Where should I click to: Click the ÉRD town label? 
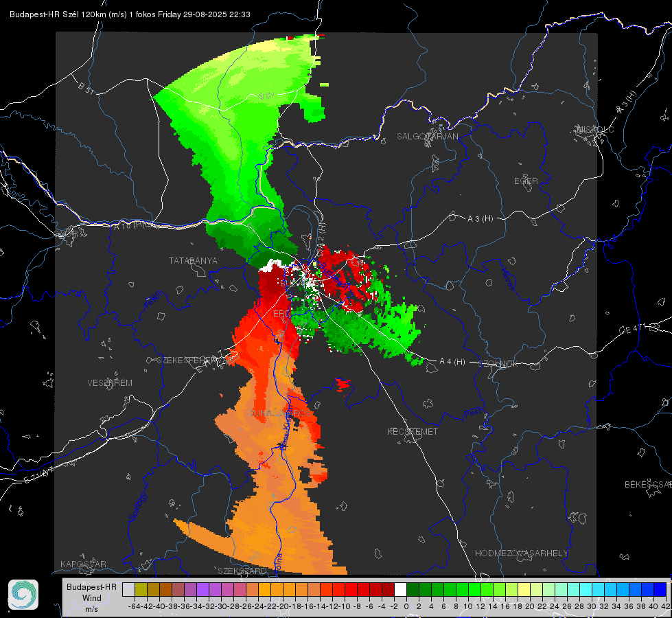coord(281,314)
